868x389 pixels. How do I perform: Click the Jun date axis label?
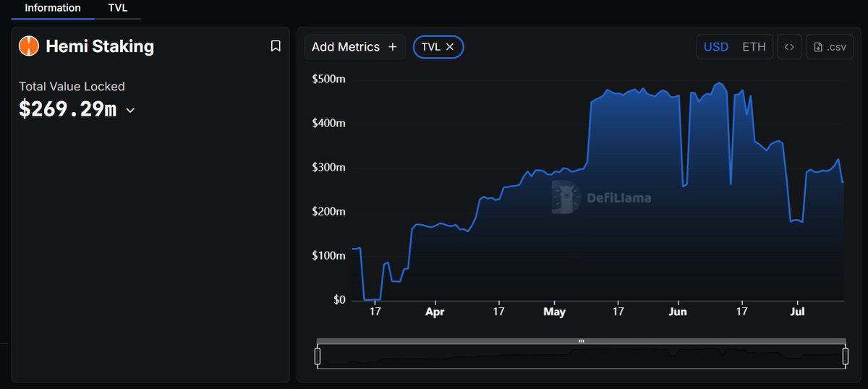[x=678, y=312]
